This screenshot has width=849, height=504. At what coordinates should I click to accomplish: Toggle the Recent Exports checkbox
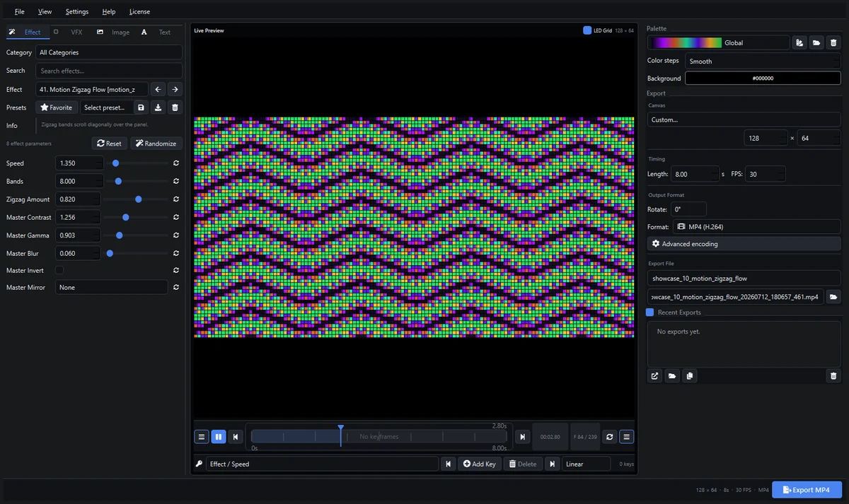coord(649,312)
